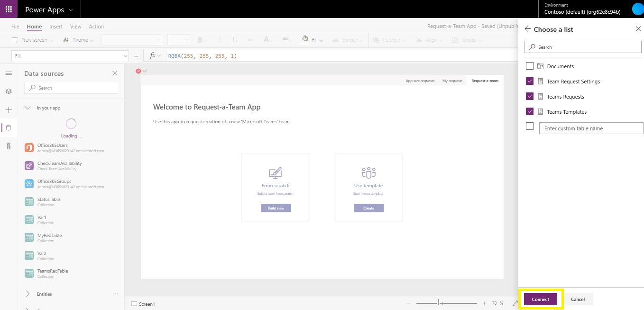Select the Home ribbon tab

[x=34, y=27]
